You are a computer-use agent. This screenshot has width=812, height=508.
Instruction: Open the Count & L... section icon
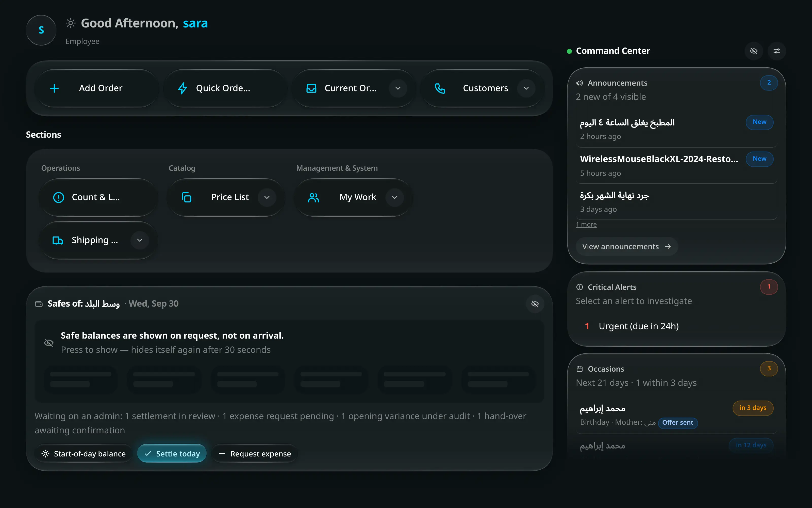coord(59,197)
